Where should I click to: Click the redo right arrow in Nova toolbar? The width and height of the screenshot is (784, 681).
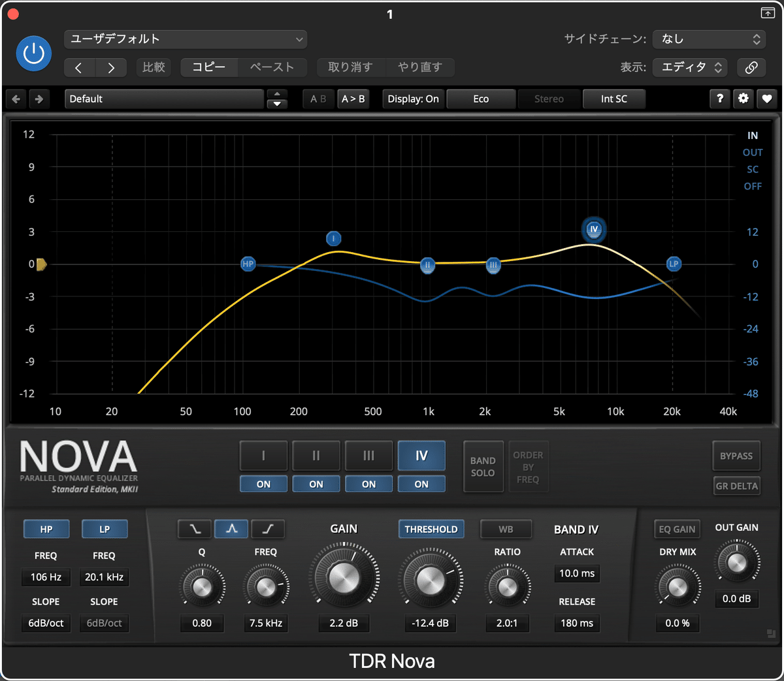coord(39,99)
